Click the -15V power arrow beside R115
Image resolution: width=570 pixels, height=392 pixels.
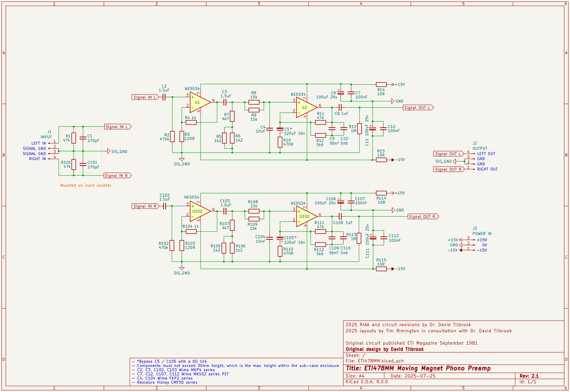click(x=393, y=269)
